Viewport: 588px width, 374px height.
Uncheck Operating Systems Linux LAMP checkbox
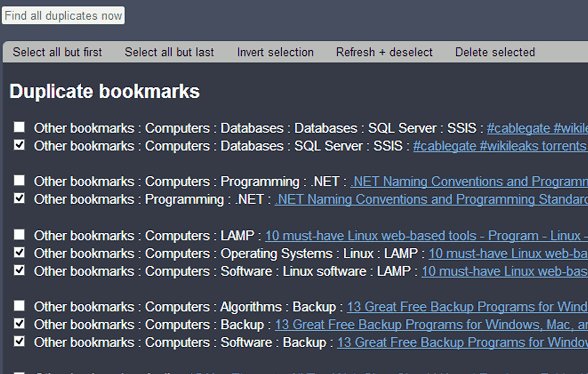point(19,252)
